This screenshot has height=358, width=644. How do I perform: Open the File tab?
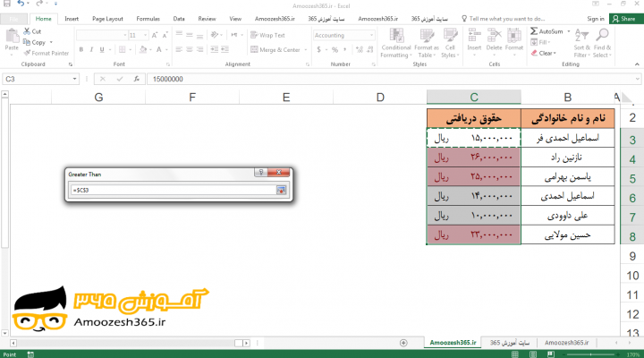(13, 19)
